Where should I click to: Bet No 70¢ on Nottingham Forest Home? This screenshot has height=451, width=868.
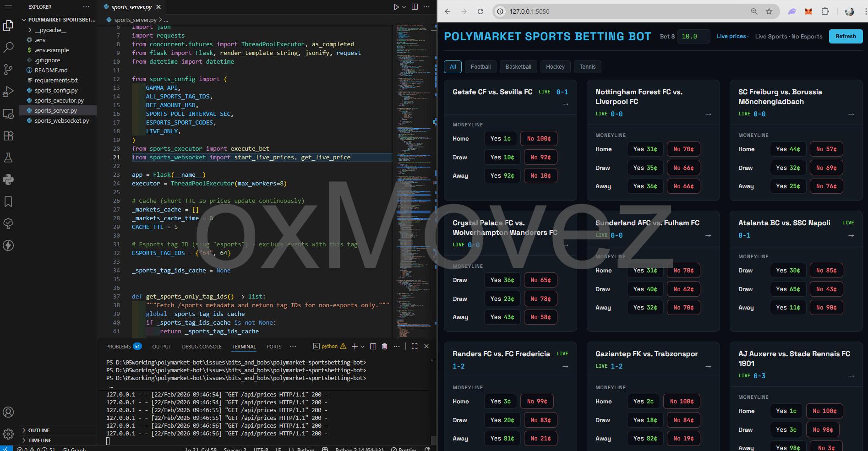[683, 149]
